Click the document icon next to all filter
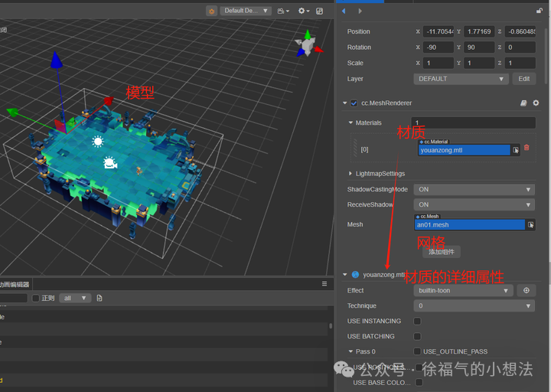 (x=99, y=298)
